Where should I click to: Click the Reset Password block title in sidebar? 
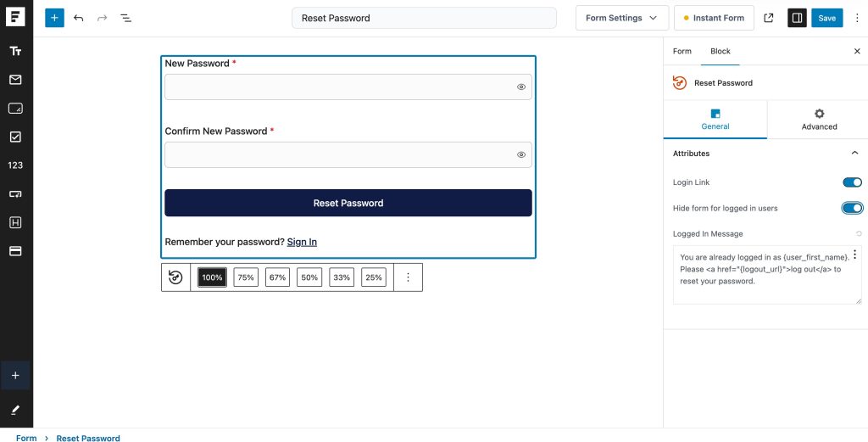pyautogui.click(x=723, y=82)
